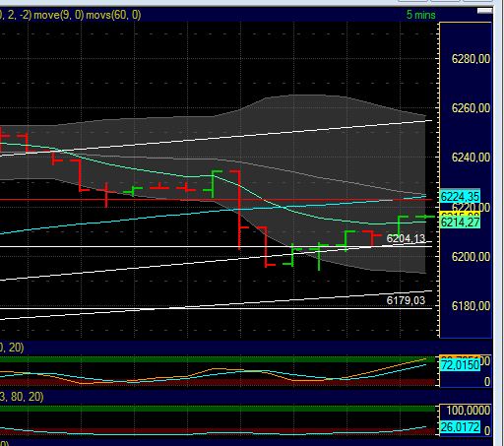
Task: Select the 72,0150 oscillator value tag
Action: tap(460, 365)
